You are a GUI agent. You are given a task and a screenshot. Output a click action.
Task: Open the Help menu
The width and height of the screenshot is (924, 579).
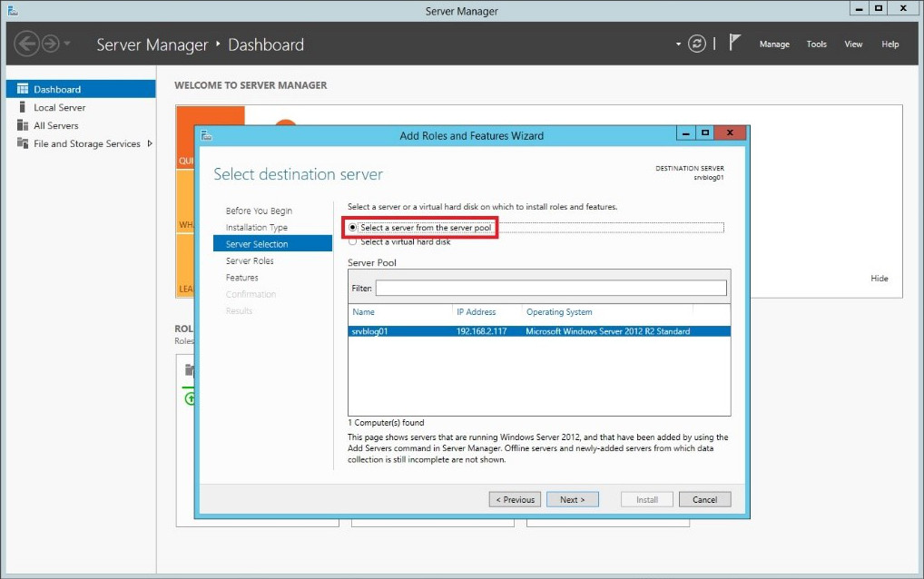[x=890, y=44]
